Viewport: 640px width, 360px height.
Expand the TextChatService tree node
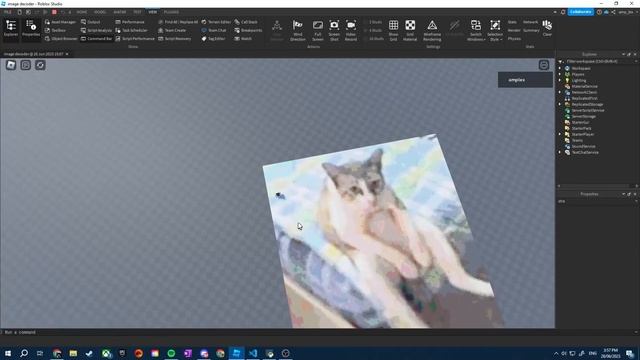coord(560,152)
